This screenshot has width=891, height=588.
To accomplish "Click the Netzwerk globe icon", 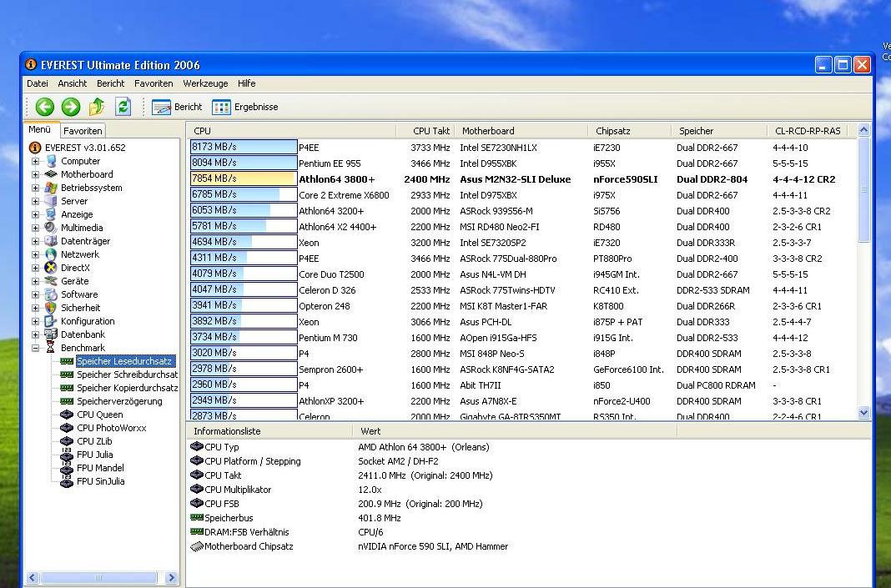I will pos(51,254).
